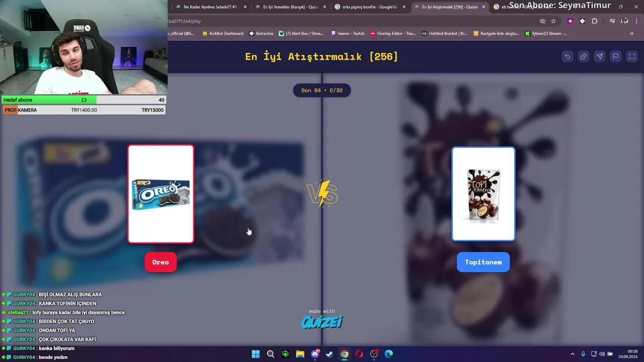Image resolution: width=644 pixels, height=362 pixels.
Task: Close the 'orta pişmiş bonfile' tab
Action: click(404, 7)
